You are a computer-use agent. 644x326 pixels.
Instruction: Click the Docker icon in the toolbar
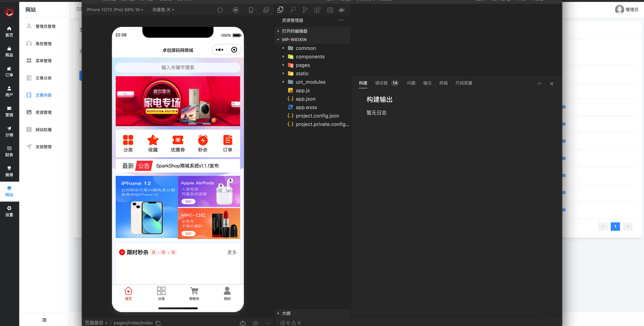click(x=342, y=10)
